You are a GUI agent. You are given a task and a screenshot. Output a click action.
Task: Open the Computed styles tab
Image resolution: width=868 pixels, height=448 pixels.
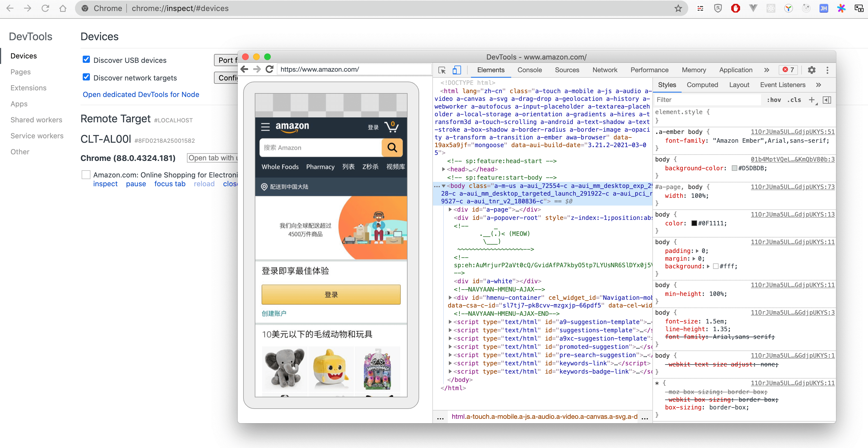point(702,84)
